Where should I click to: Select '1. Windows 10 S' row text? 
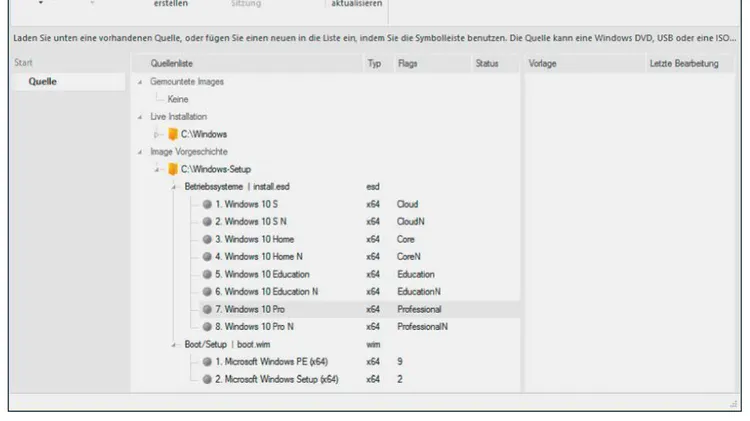[x=246, y=204]
